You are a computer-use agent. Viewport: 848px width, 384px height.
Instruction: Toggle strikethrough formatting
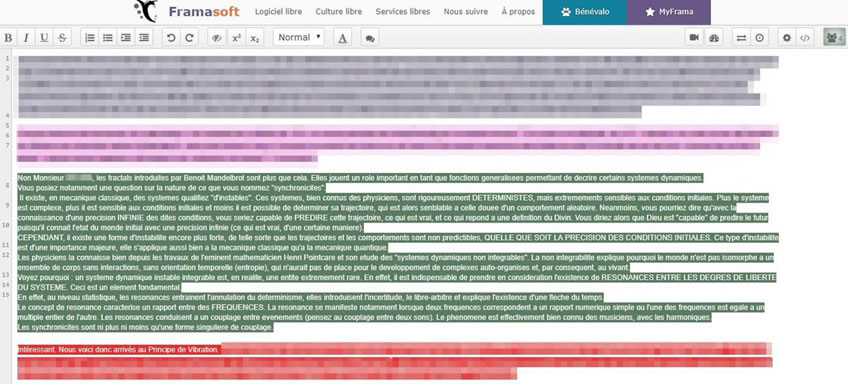pyautogui.click(x=62, y=38)
